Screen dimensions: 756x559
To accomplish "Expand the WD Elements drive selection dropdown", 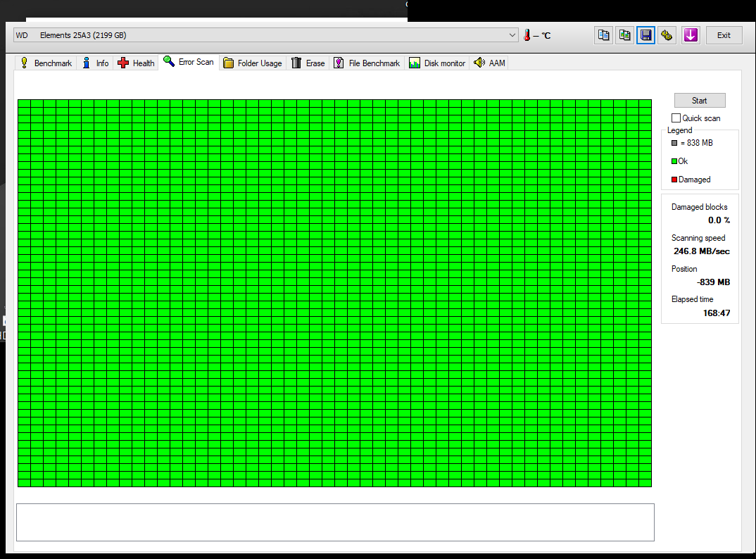I will coord(512,35).
